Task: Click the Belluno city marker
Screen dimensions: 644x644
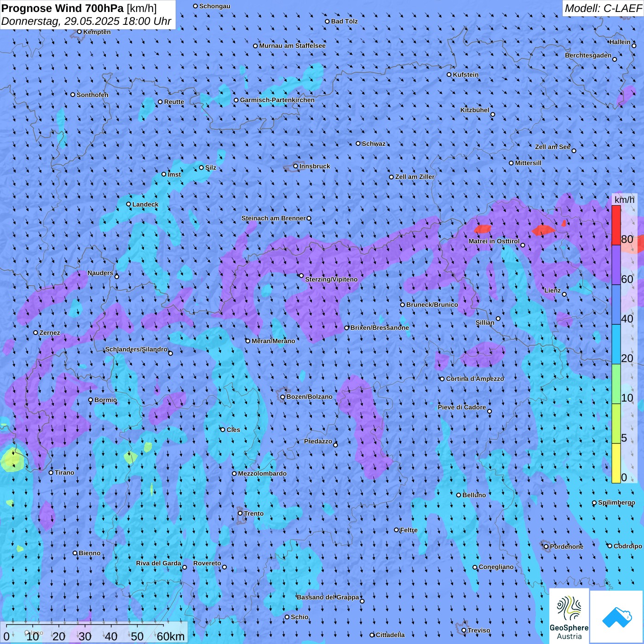Action: pyautogui.click(x=459, y=495)
